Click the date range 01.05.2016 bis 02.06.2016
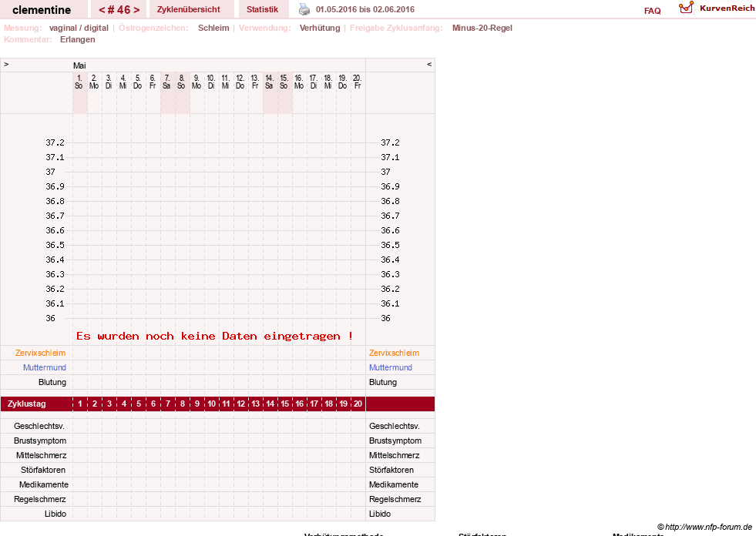 (x=365, y=9)
